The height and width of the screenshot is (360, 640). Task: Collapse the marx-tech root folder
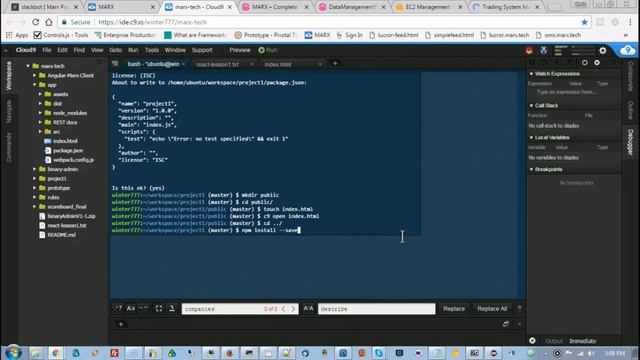point(28,66)
